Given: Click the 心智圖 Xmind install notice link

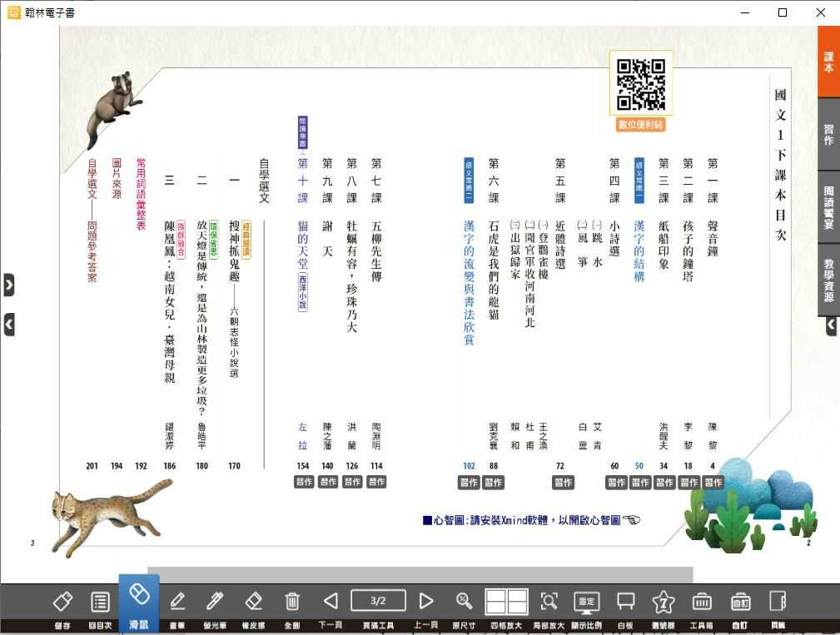Looking at the screenshot, I should (x=531, y=520).
